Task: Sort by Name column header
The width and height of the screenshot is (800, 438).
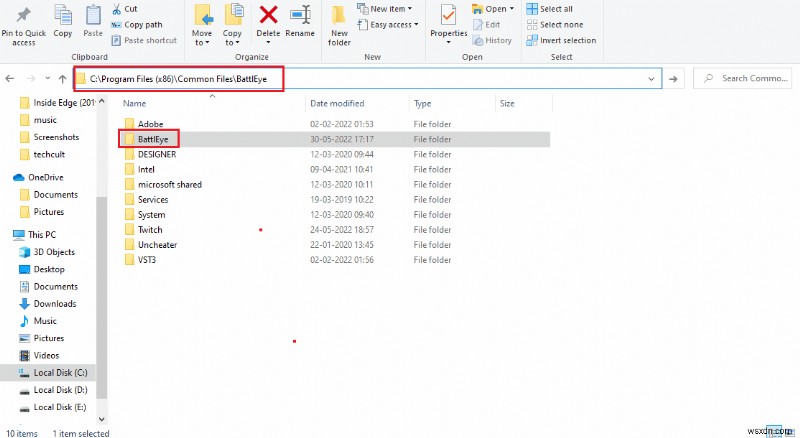Action: pos(135,103)
